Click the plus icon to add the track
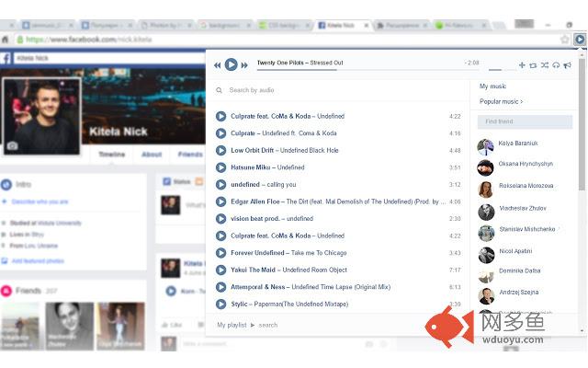 tap(522, 65)
